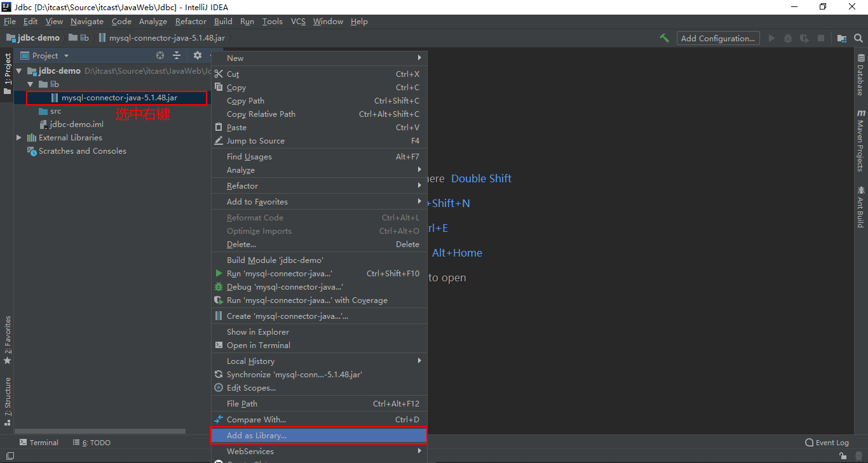Click the Project panel horizontal scrollbar
Image resolution: width=868 pixels, height=463 pixels.
[102, 431]
